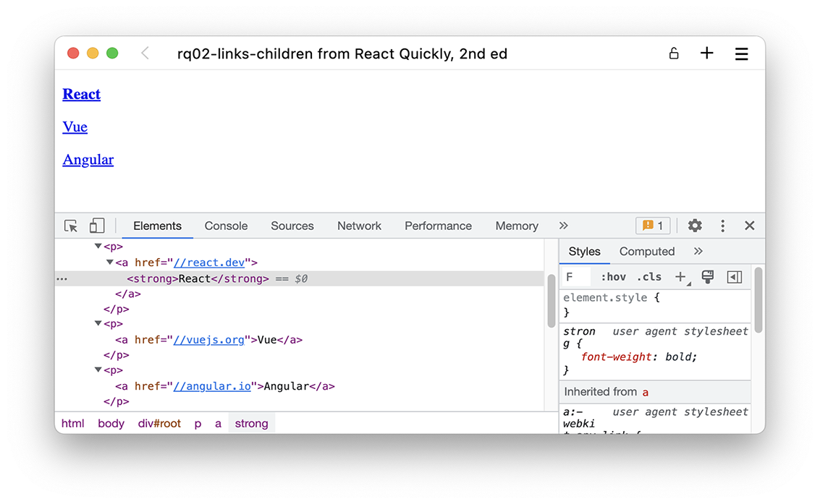820x504 pixels.
Task: Switch to the Console tab
Action: pos(226,226)
